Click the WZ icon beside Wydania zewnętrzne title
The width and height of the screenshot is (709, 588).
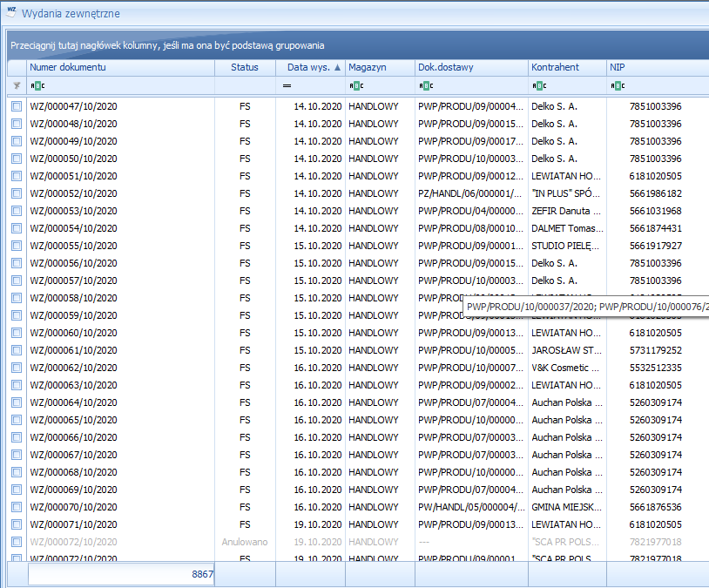coord(11,12)
